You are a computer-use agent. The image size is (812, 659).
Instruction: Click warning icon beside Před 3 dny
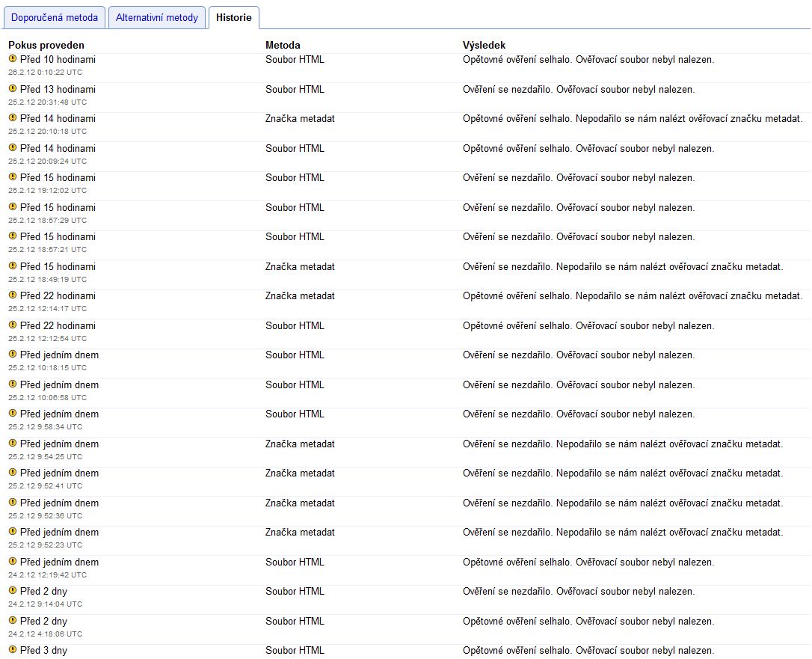tap(13, 650)
